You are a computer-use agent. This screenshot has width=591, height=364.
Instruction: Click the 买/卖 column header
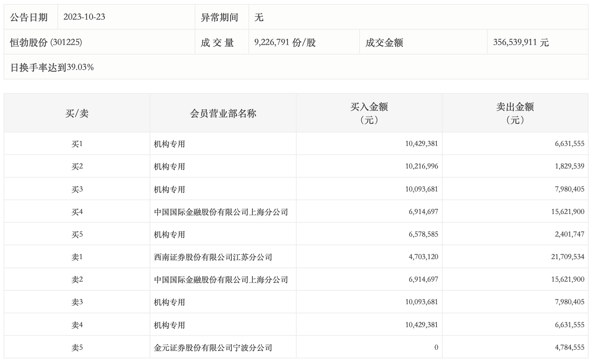[77, 114]
